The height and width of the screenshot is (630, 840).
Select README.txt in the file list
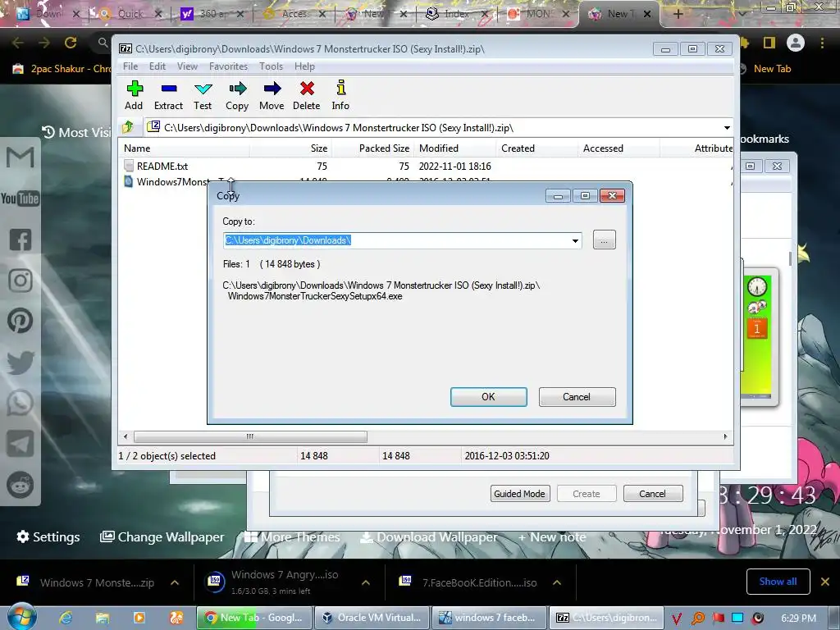162,166
